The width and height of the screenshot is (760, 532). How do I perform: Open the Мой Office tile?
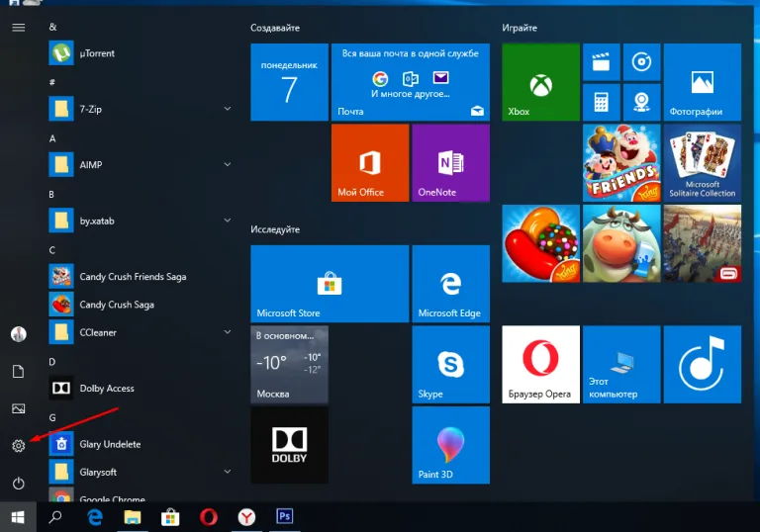click(370, 163)
